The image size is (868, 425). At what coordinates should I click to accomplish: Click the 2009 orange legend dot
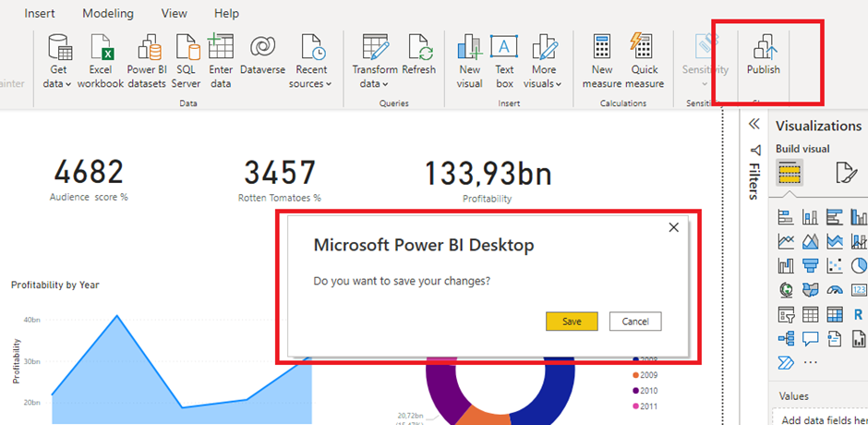tap(635, 375)
